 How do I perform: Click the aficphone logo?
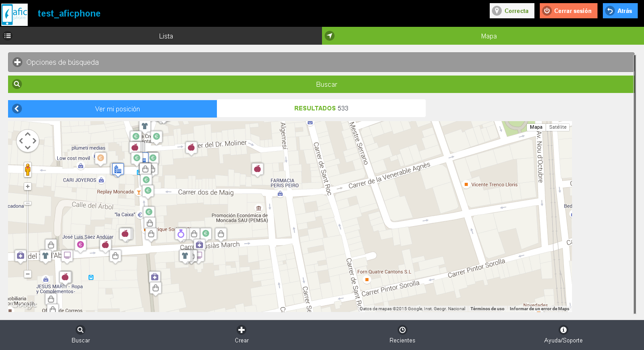15,14
